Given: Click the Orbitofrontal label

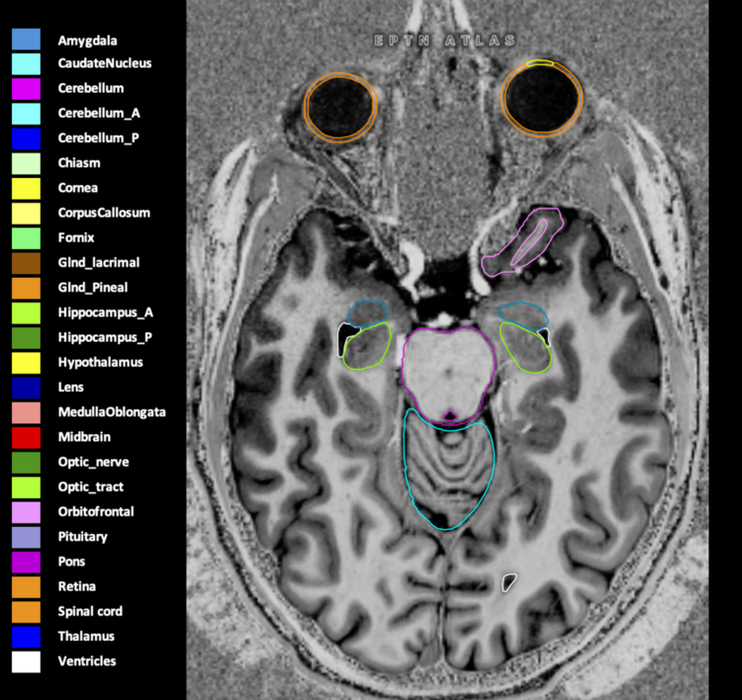Looking at the screenshot, I should pyautogui.click(x=96, y=511).
